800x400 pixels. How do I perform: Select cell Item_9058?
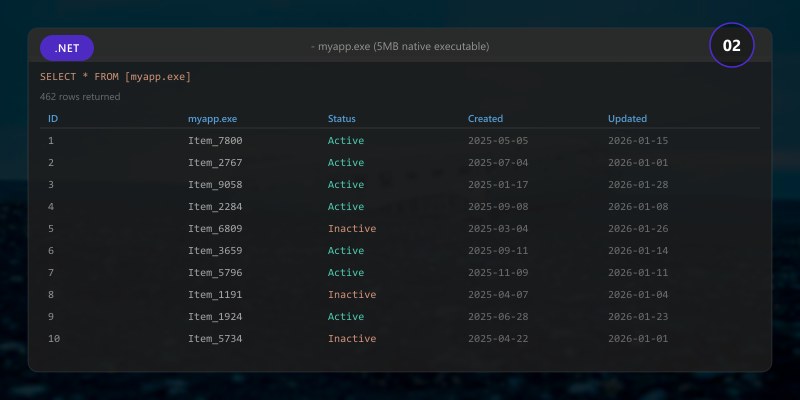pos(215,184)
